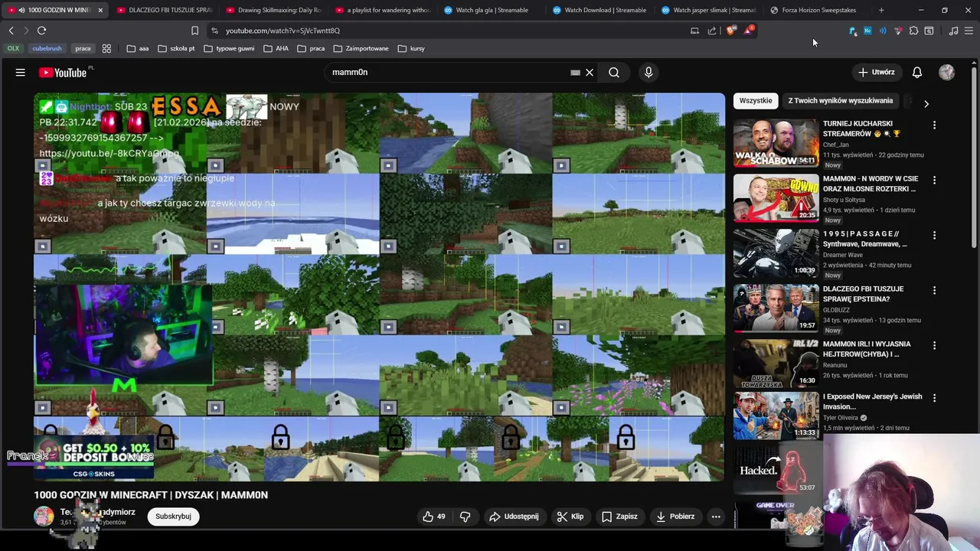
Task: Open options for 'TURNIEJ KUCHARSKI' video
Action: click(934, 125)
